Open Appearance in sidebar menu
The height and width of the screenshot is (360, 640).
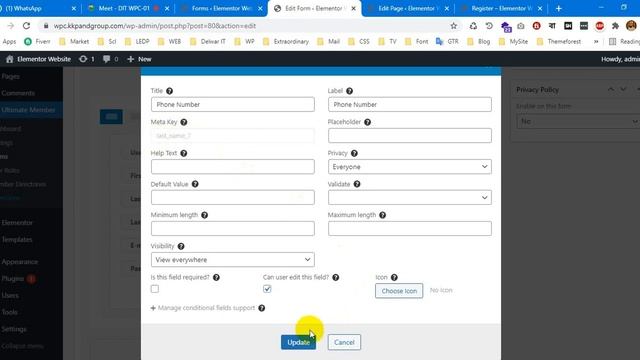tap(20, 262)
